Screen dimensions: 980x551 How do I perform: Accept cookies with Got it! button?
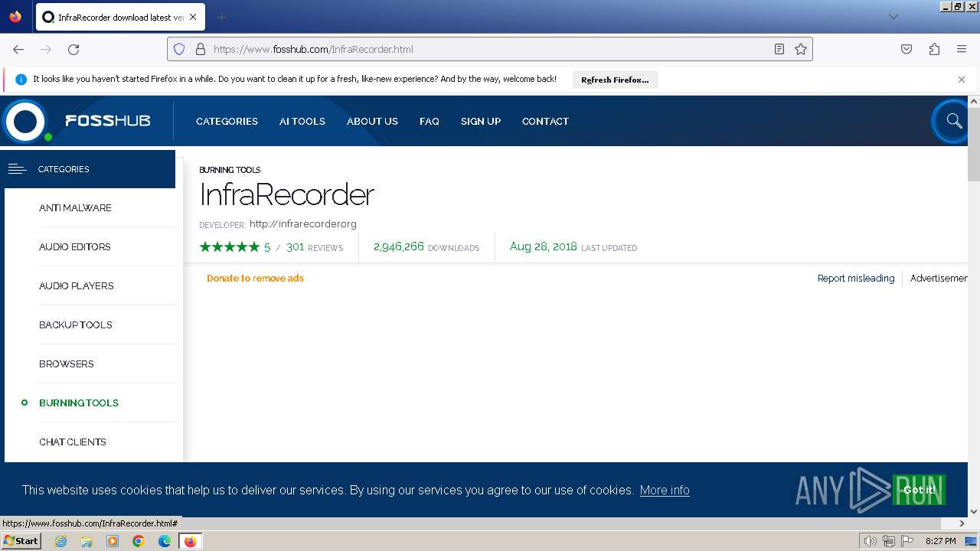919,490
